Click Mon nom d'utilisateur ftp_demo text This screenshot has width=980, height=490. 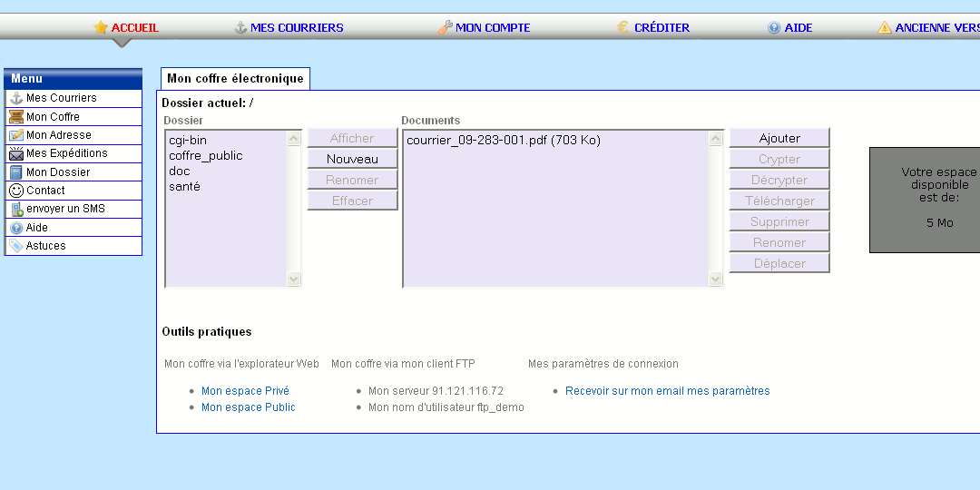click(446, 407)
